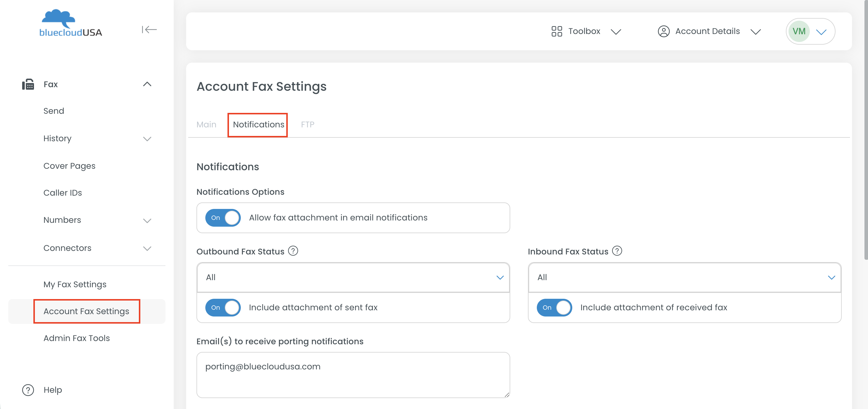The image size is (868, 409).
Task: Click the bluecloudUSA logo
Action: [x=70, y=24]
